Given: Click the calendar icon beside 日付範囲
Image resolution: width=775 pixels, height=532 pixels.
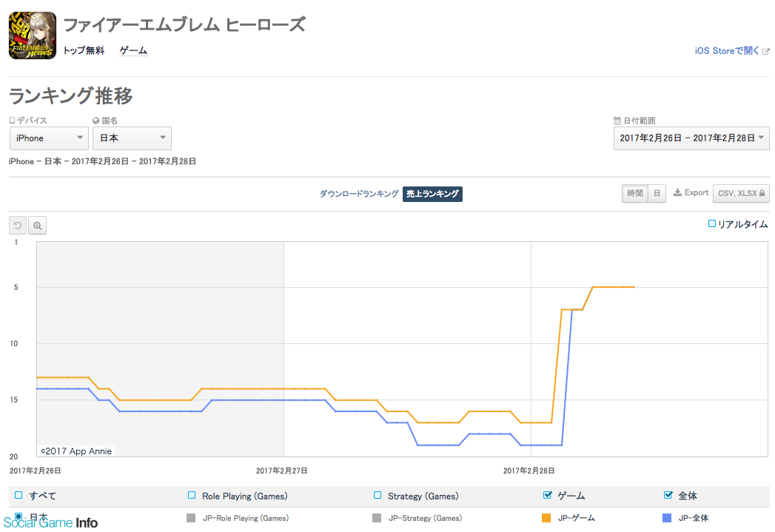Looking at the screenshot, I should coord(617,121).
